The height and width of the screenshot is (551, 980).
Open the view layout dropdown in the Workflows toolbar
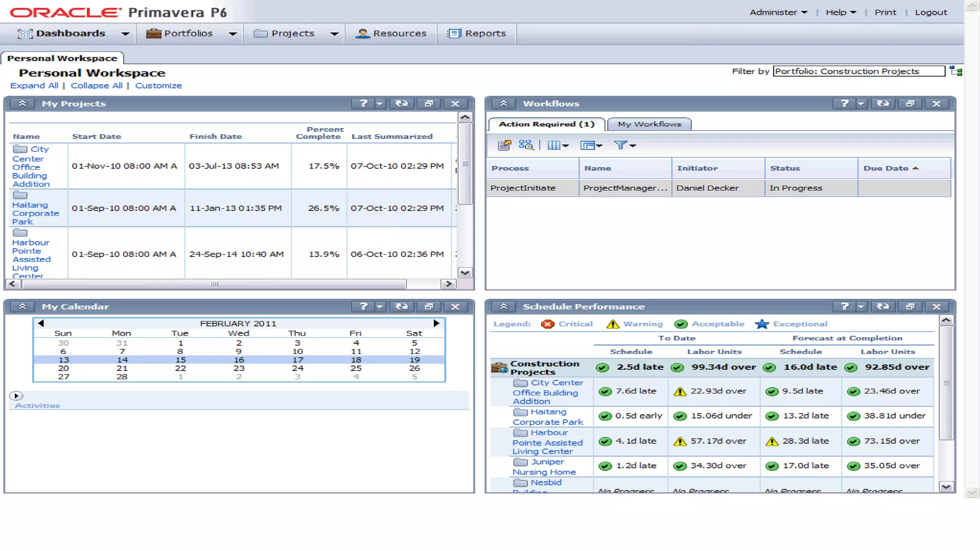coord(591,145)
